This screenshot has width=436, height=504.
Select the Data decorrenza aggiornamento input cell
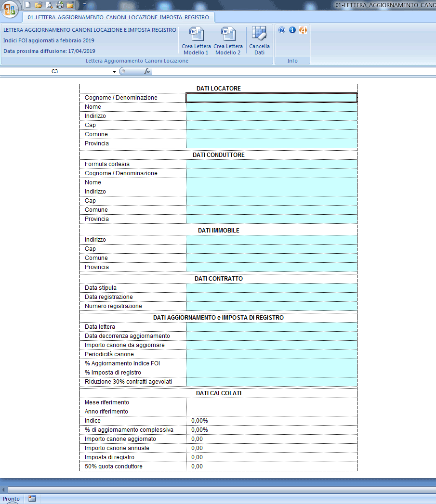click(x=272, y=336)
